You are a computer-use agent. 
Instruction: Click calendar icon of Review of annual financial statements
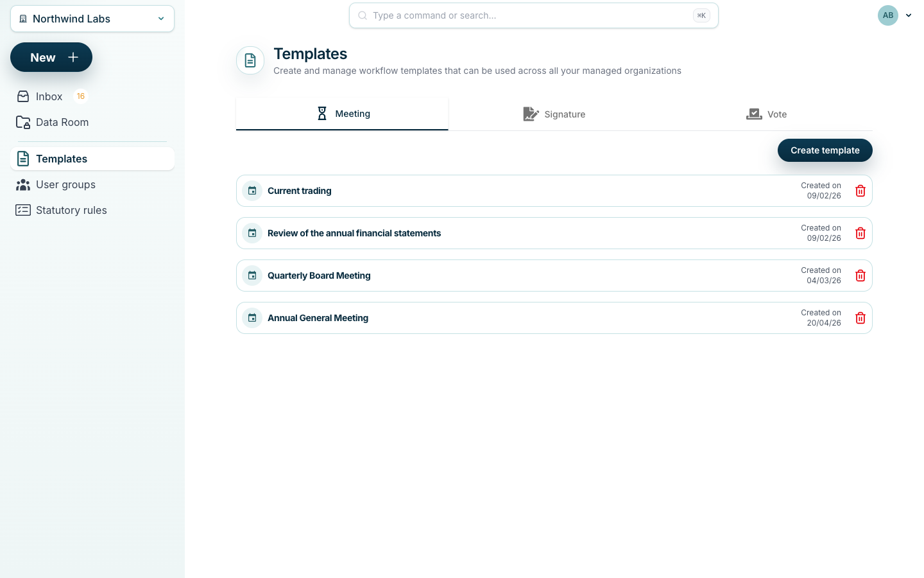pyautogui.click(x=252, y=233)
